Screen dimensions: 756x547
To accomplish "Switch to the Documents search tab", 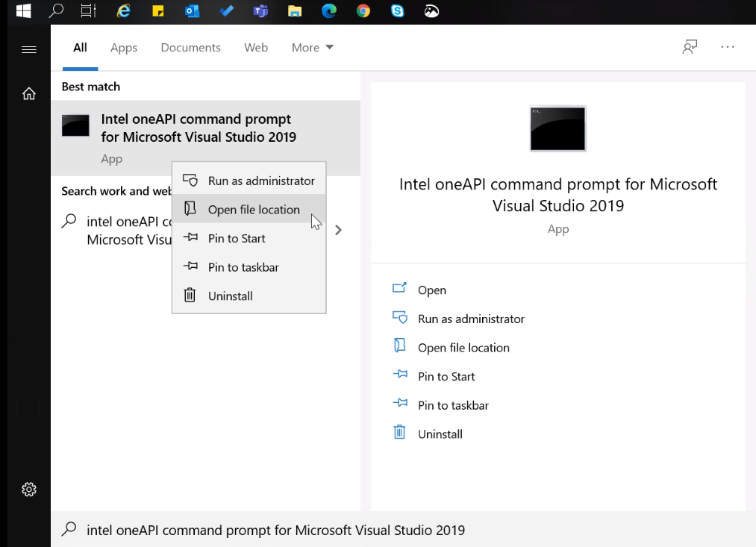I will pos(190,48).
